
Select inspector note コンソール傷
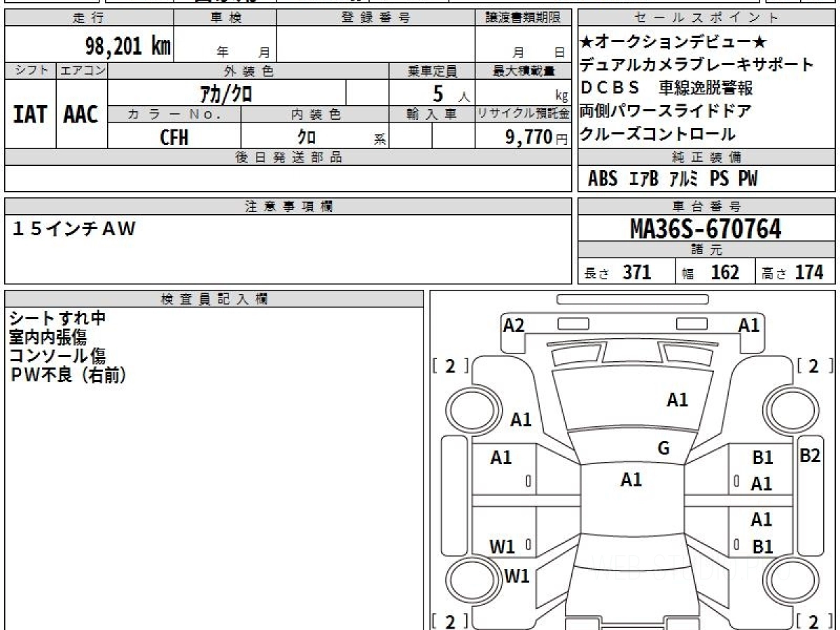click(x=57, y=356)
